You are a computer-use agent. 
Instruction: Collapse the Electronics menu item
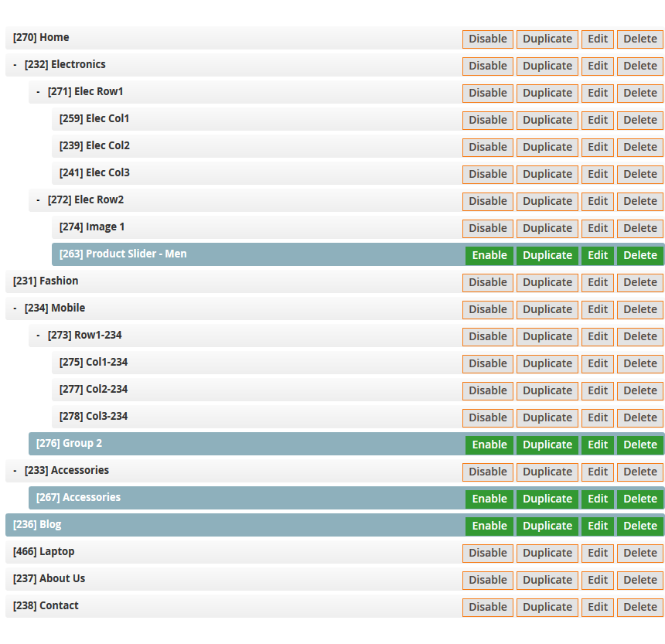(x=15, y=65)
